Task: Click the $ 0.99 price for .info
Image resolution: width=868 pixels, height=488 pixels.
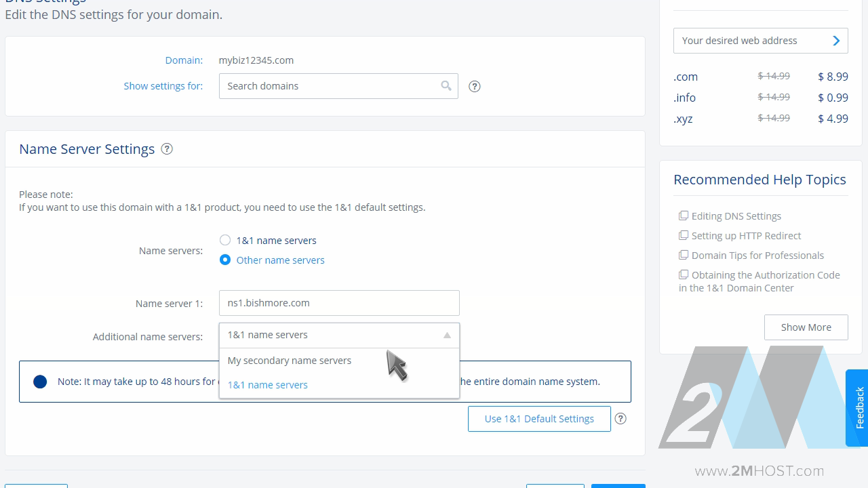Action: coord(833,98)
